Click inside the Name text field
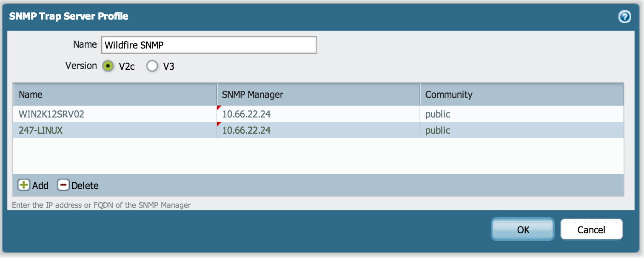The width and height of the screenshot is (644, 258). [x=208, y=45]
